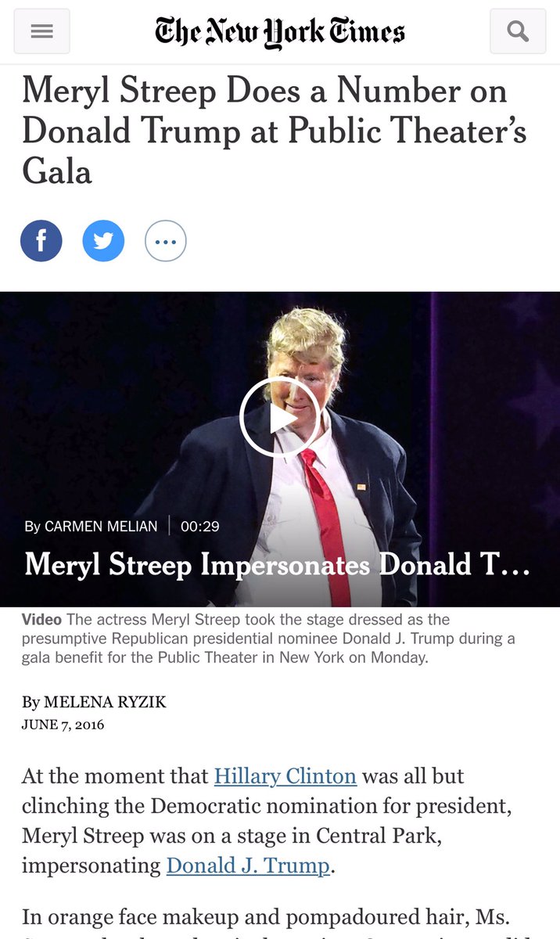Click the bold Video label in caption
This screenshot has width=560, height=939.
coord(42,620)
